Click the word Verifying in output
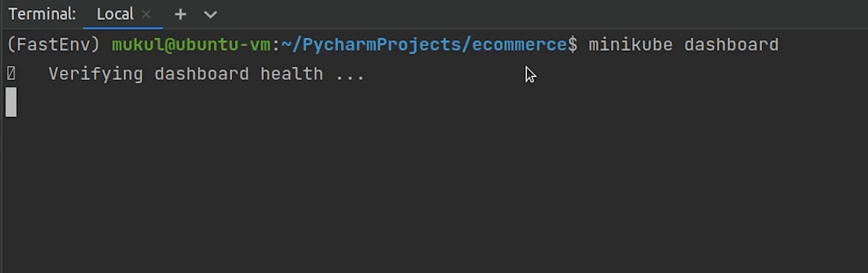The width and height of the screenshot is (868, 273). click(95, 74)
